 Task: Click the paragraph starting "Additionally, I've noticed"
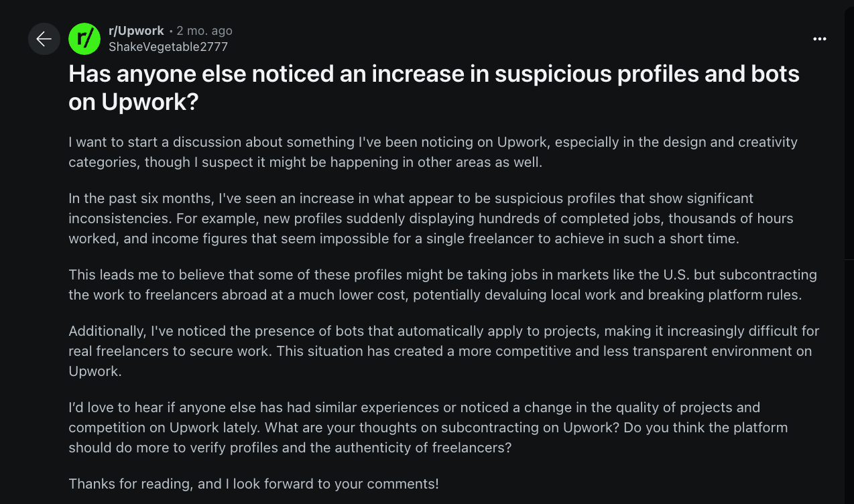[444, 351]
